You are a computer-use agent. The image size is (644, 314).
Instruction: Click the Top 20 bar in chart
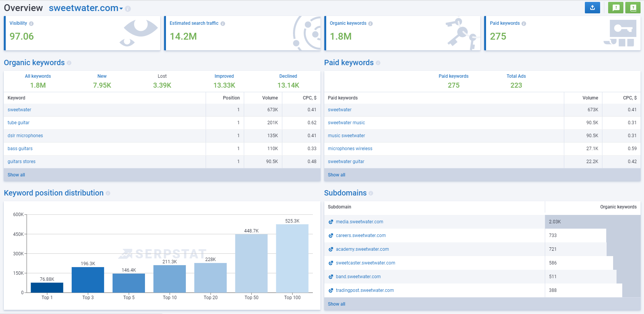(x=211, y=278)
